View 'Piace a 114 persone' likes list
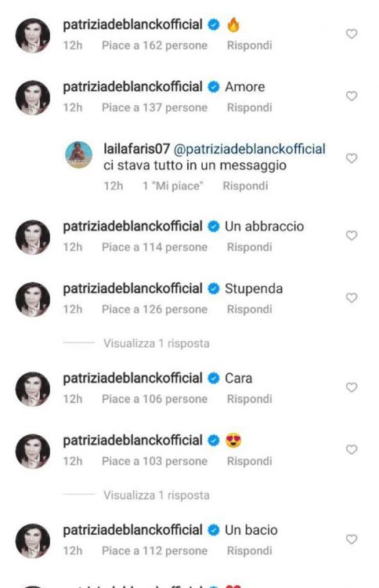This screenshot has width=379, height=588. pyautogui.click(x=155, y=248)
